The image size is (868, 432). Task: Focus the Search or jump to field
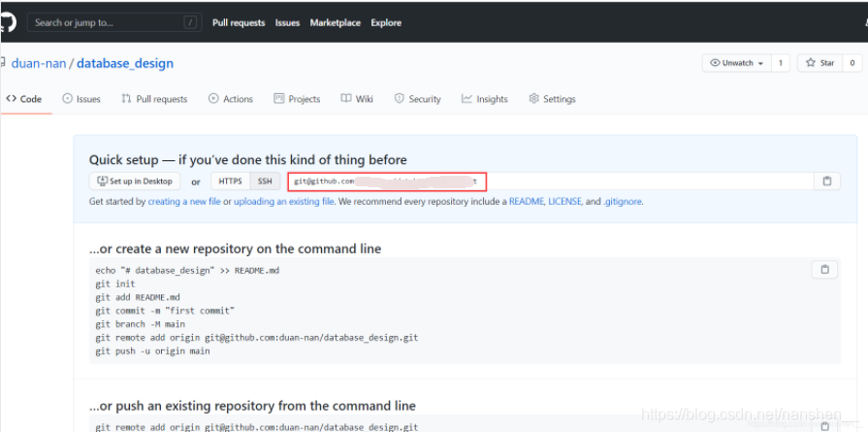pos(114,22)
